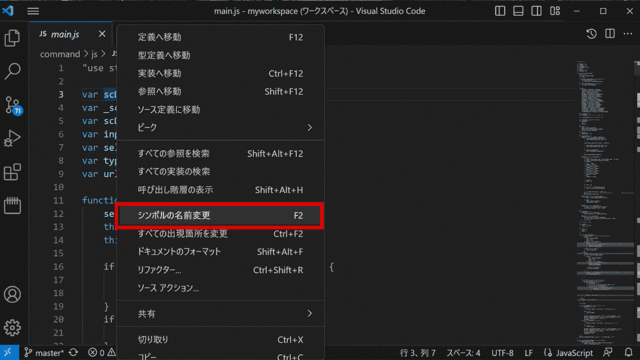The height and width of the screenshot is (360, 640).
Task: Open the timeline history icon in editor toolbar
Action: (x=591, y=34)
